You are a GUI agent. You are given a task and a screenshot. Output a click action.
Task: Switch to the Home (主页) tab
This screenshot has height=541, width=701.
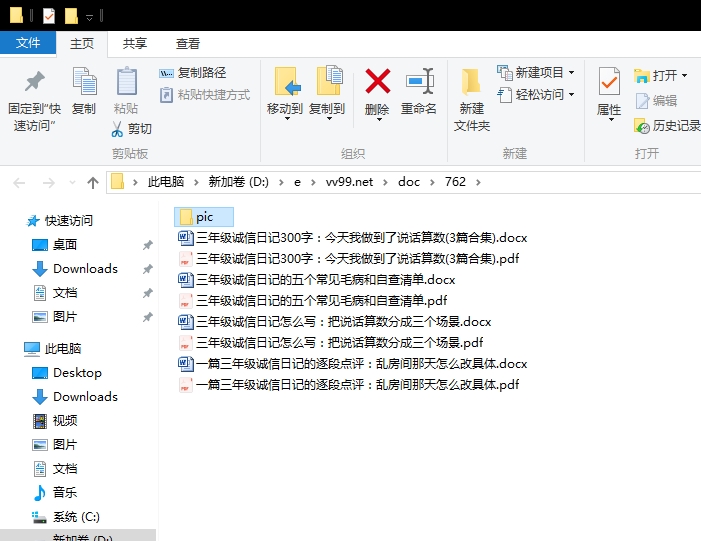82,43
